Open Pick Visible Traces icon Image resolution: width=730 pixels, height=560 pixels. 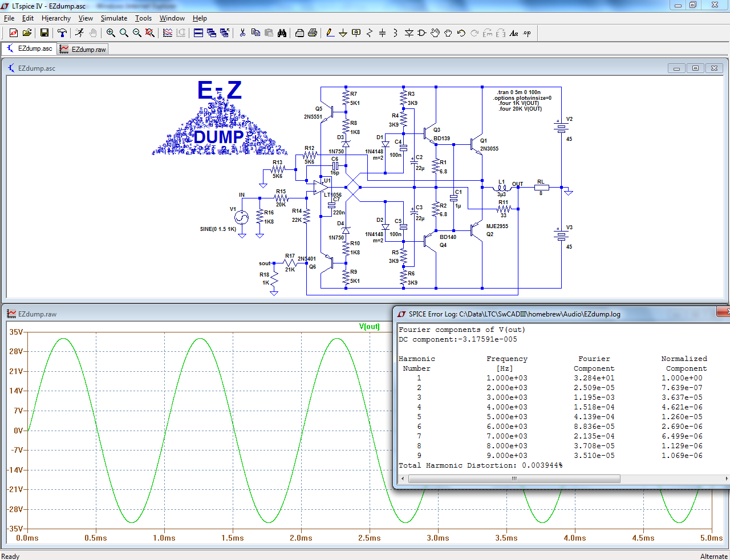tap(168, 33)
